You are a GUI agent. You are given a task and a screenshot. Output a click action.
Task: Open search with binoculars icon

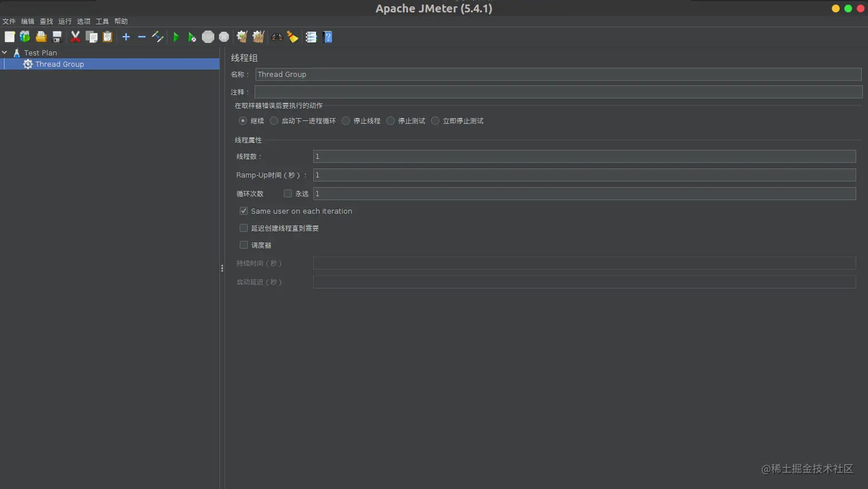277,37
